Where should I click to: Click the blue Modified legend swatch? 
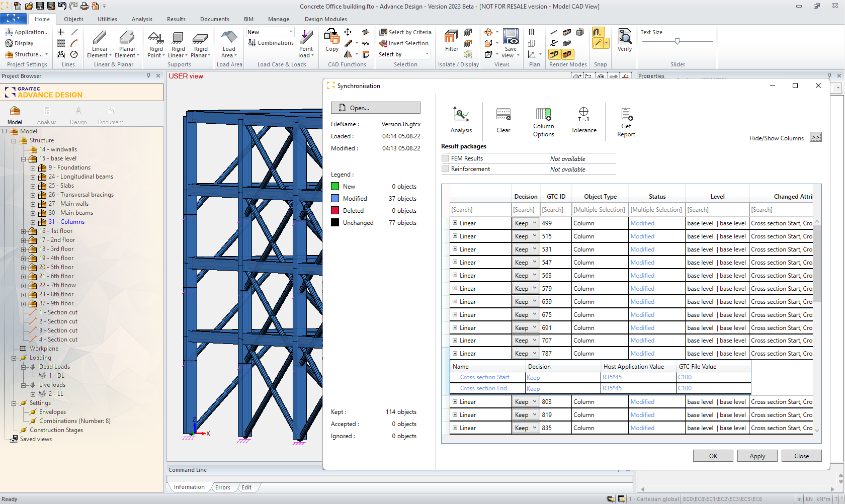(x=335, y=198)
